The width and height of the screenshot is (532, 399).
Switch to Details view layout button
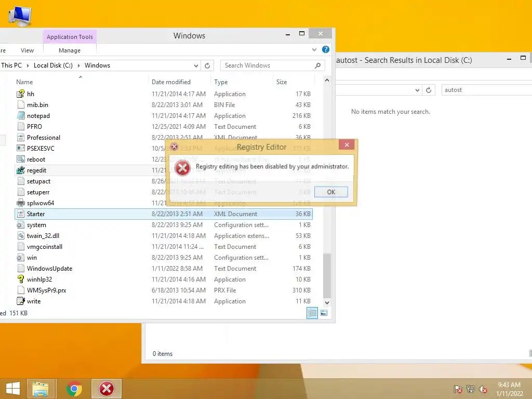point(312,313)
